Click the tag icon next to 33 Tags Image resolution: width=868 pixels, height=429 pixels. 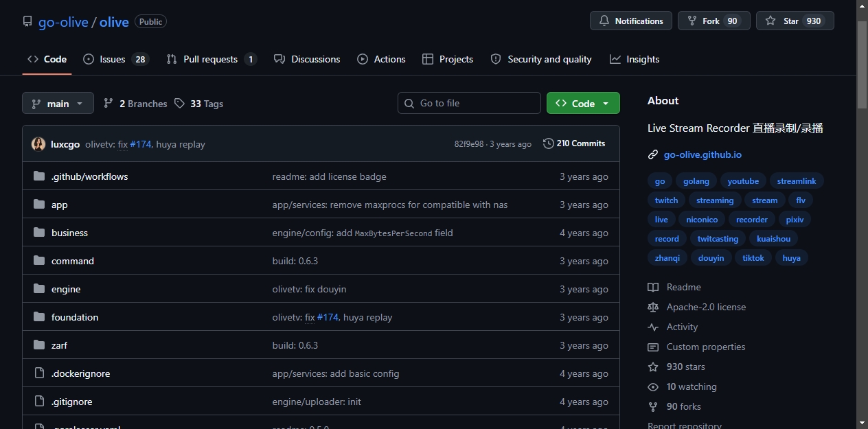(179, 104)
